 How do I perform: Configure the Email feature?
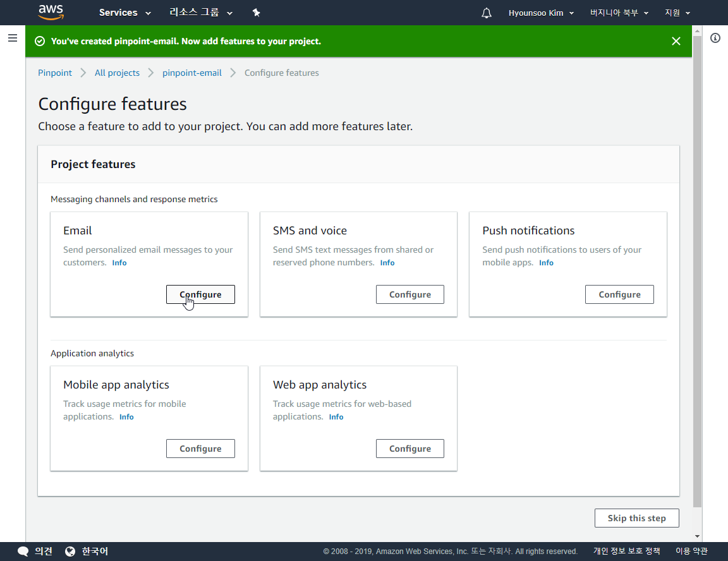click(200, 294)
